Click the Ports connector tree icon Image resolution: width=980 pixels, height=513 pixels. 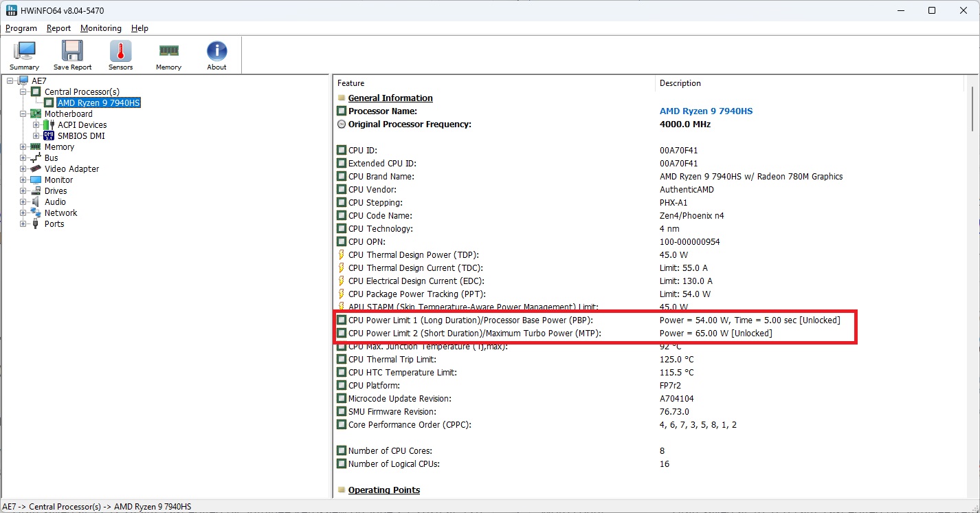36,224
